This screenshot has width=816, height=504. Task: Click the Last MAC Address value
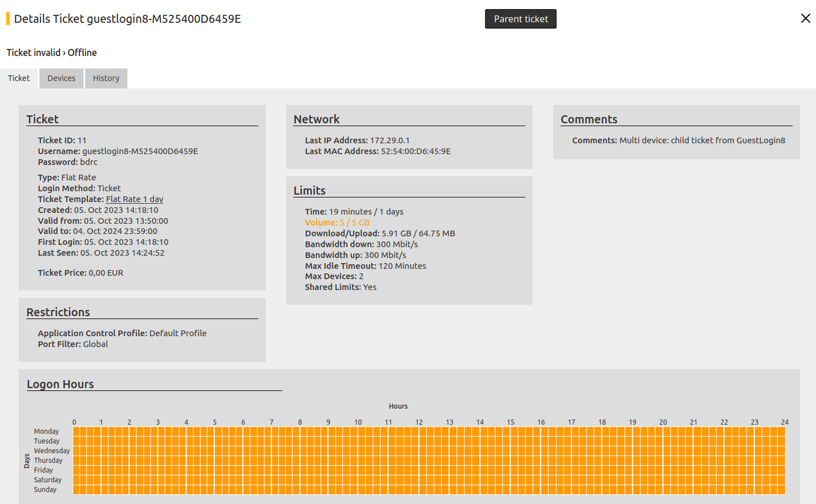tap(416, 151)
